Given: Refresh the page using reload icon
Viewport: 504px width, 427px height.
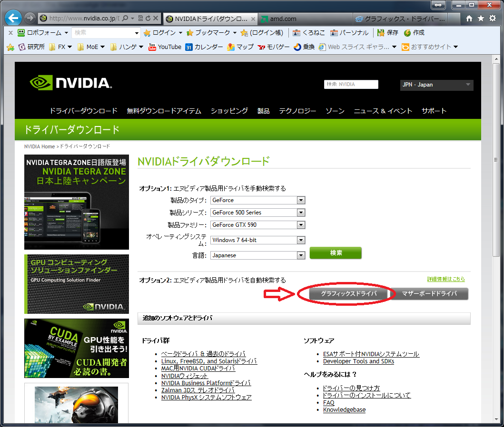Looking at the screenshot, I should (x=148, y=19).
